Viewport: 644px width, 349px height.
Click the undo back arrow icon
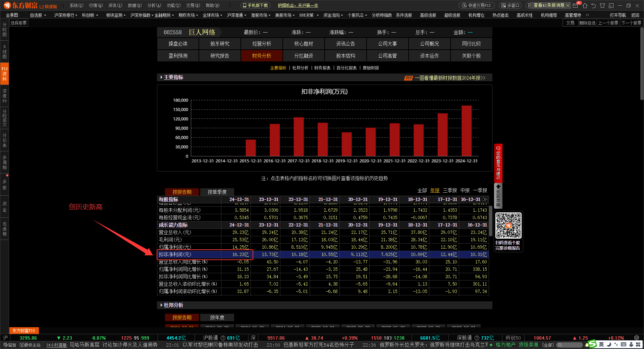click(594, 5)
